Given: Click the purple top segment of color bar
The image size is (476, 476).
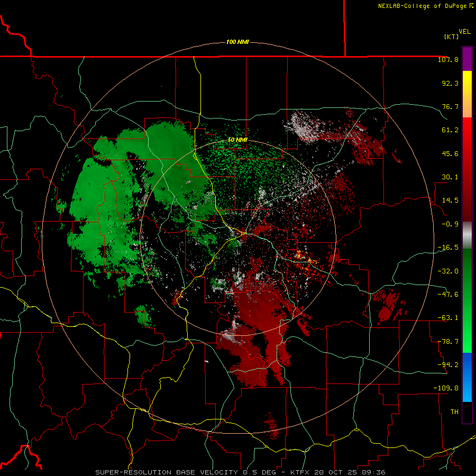Looking at the screenshot, I should click(467, 59).
